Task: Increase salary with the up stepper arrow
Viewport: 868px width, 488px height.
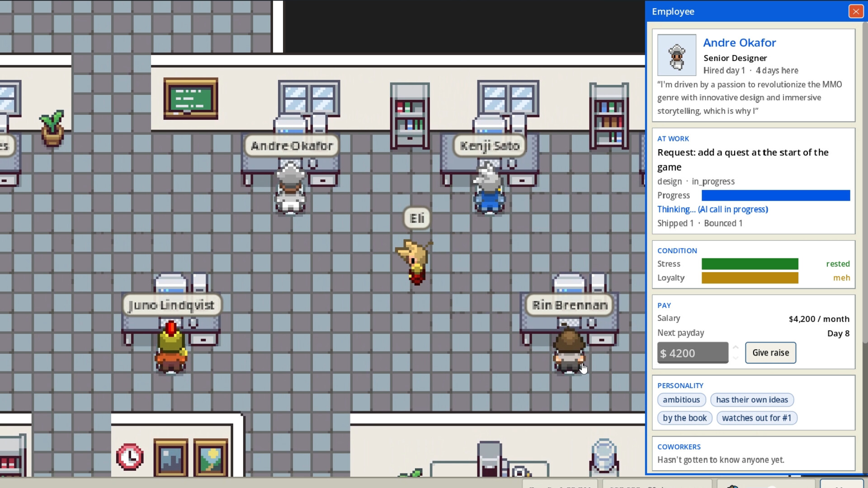Action: [x=736, y=347]
